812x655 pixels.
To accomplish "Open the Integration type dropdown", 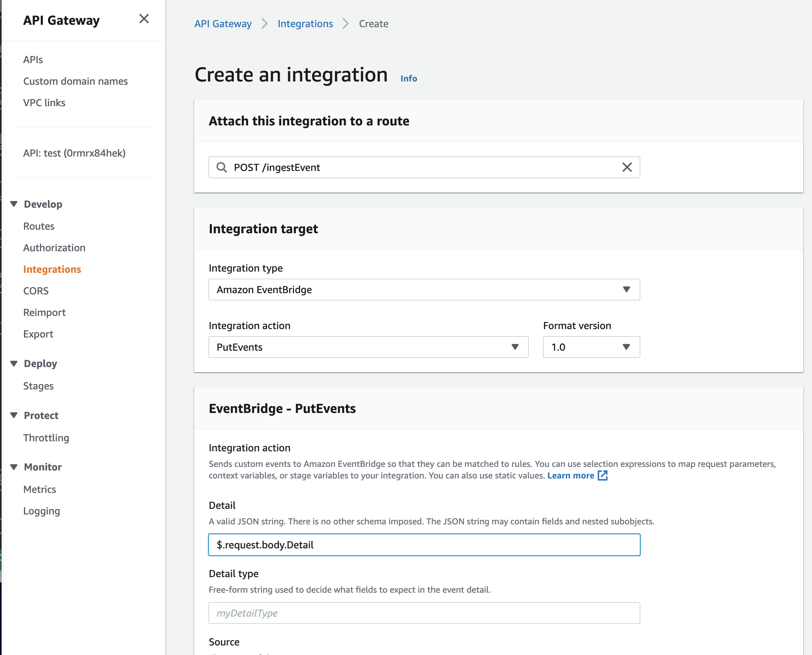I will click(x=424, y=290).
